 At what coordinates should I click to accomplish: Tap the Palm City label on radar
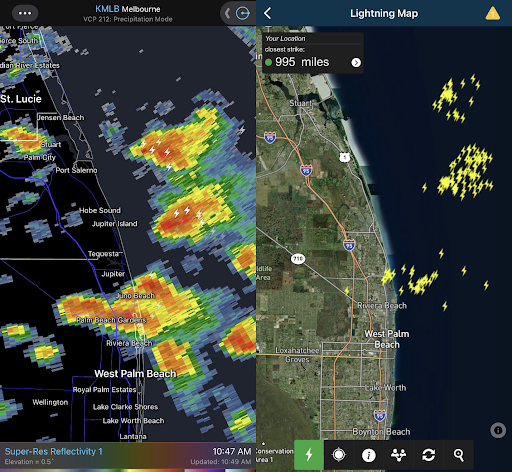point(40,157)
